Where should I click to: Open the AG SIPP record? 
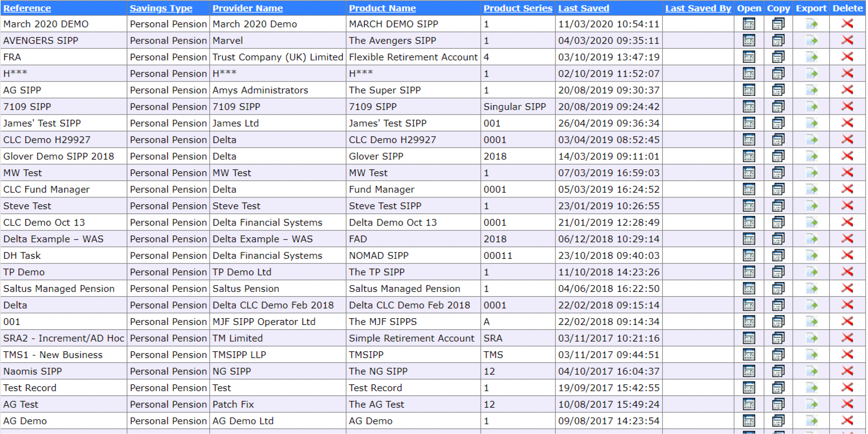749,90
